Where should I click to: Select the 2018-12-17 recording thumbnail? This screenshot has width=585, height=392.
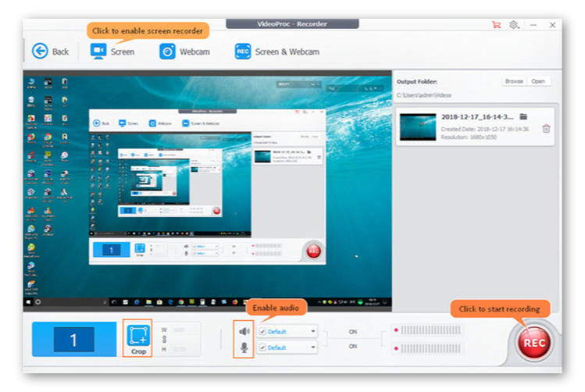coord(418,127)
